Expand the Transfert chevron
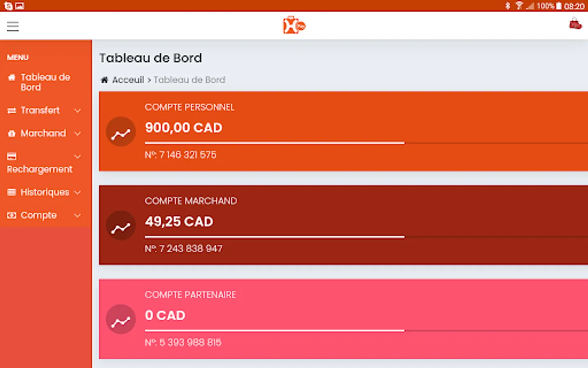The image size is (588, 368). pos(78,111)
